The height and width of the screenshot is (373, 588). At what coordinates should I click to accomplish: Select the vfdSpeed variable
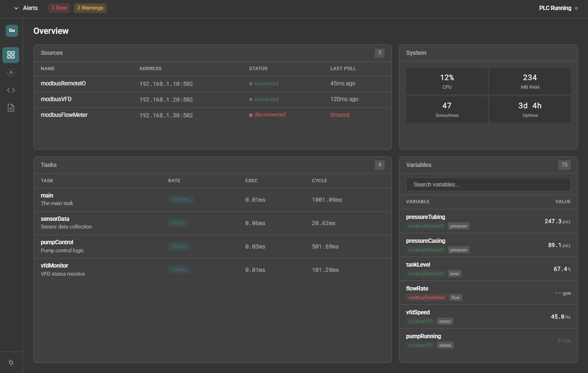tap(418, 312)
